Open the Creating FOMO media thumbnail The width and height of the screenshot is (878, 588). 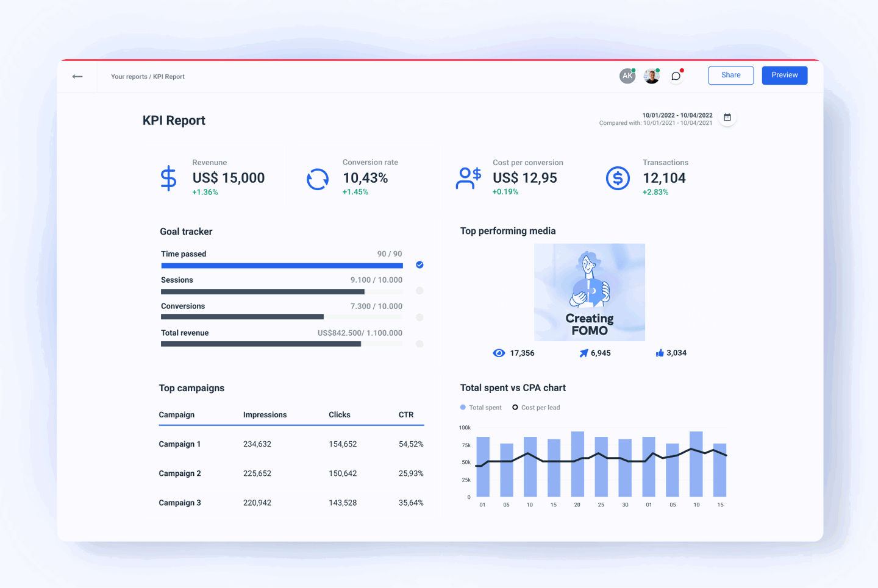[589, 292]
